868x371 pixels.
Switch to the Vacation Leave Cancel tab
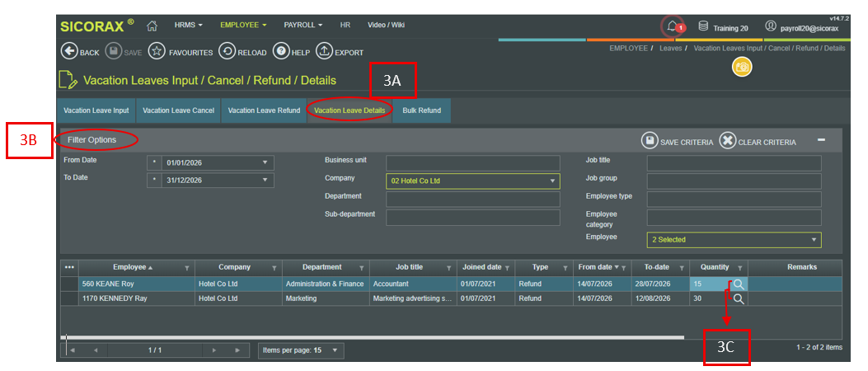coord(178,110)
